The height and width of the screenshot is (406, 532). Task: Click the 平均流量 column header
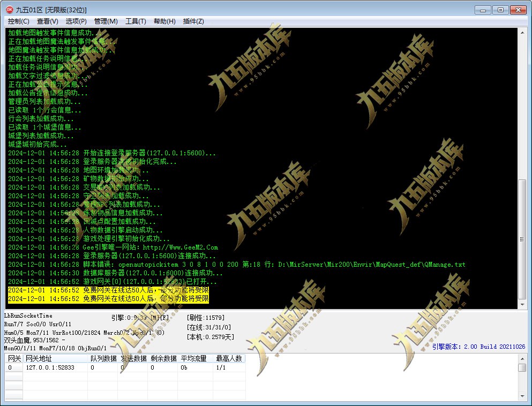pyautogui.click(x=195, y=358)
